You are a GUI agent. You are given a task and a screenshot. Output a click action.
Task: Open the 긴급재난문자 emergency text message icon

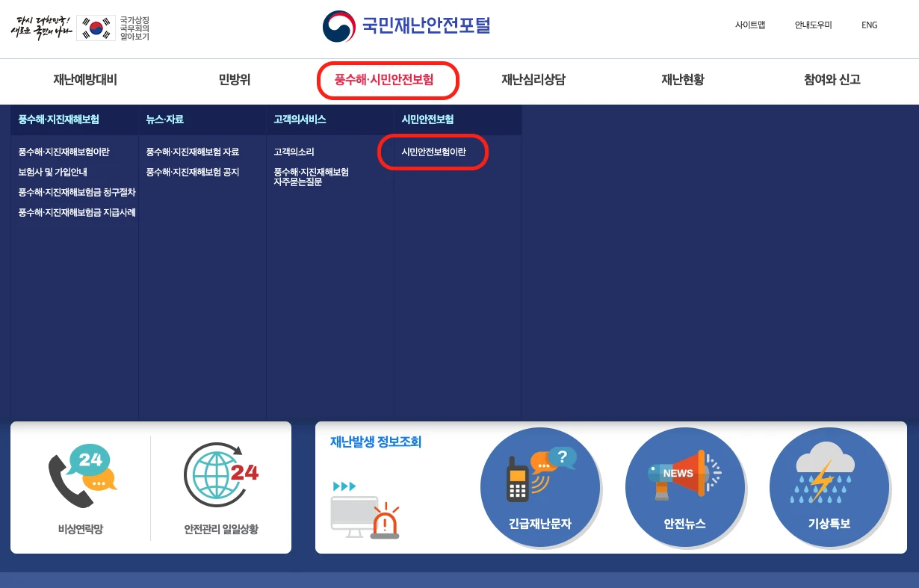539,487
